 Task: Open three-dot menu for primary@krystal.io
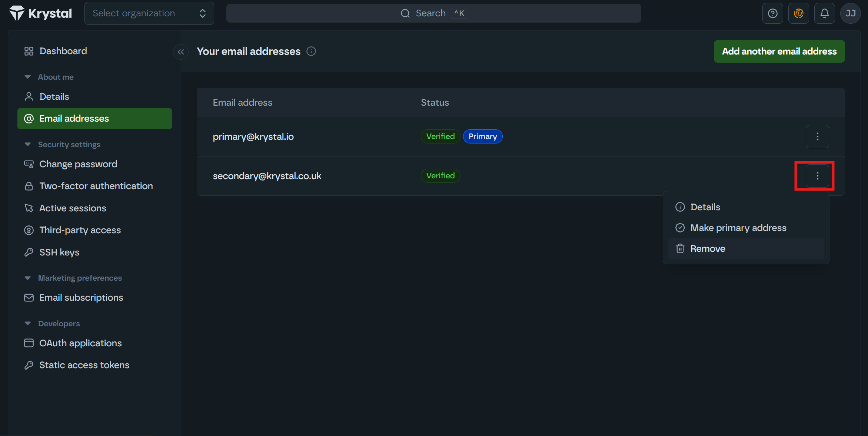pyautogui.click(x=817, y=136)
